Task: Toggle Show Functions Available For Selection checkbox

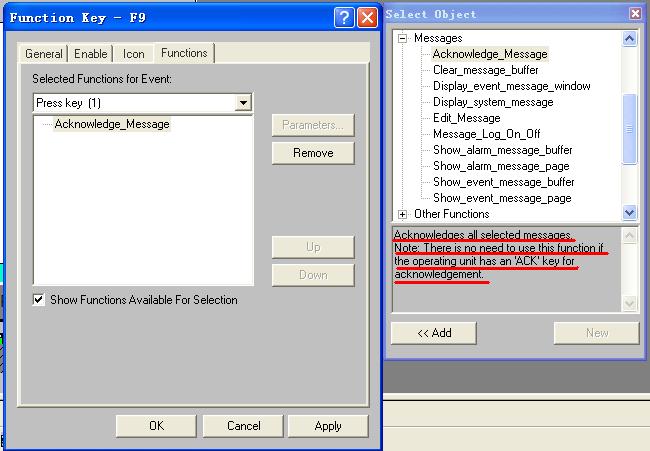Action: pyautogui.click(x=39, y=299)
